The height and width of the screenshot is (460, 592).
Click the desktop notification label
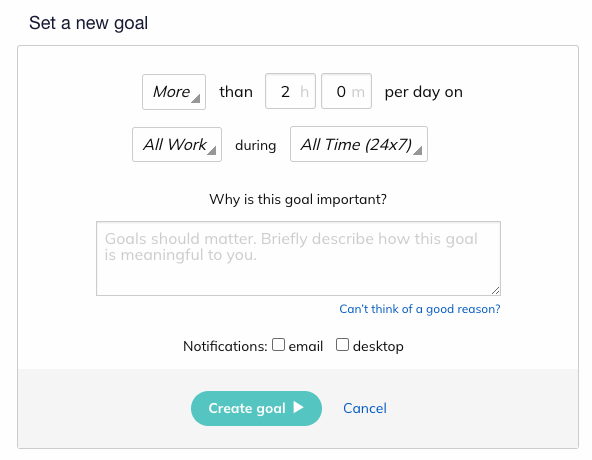[378, 346]
